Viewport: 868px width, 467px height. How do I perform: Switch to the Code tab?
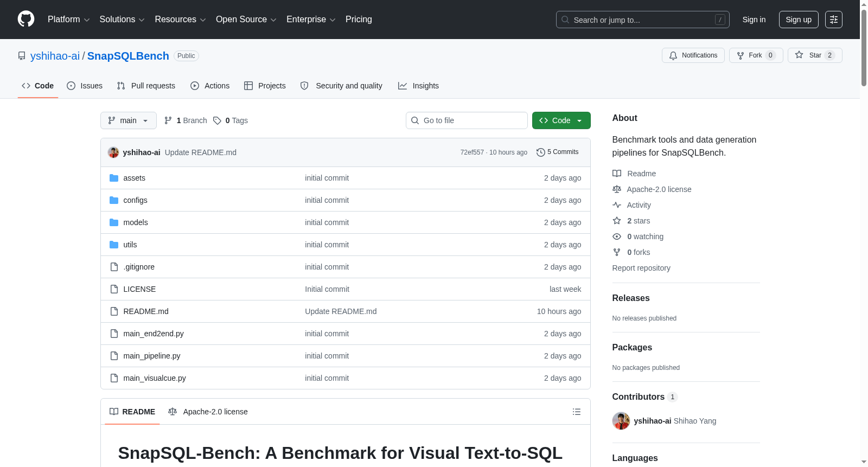click(x=38, y=86)
